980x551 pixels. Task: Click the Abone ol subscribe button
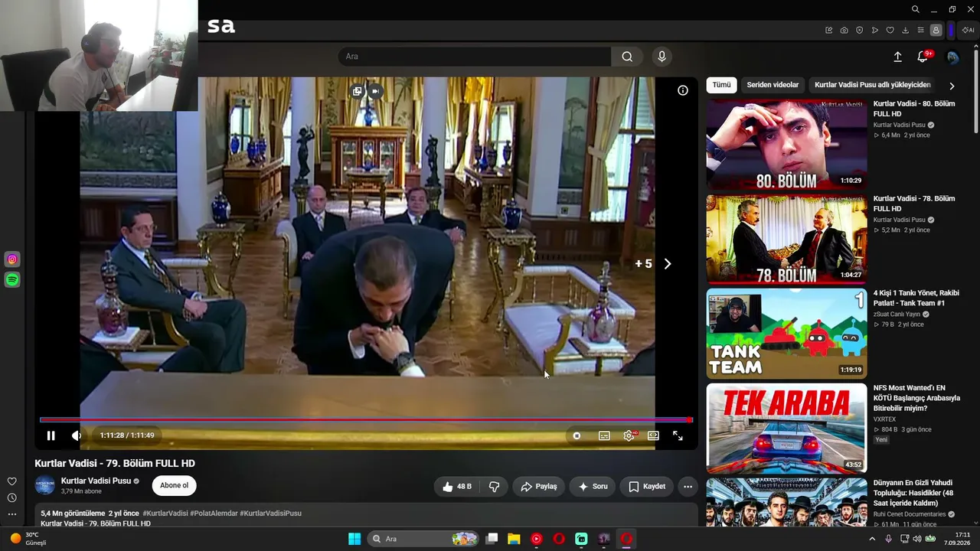tap(174, 485)
